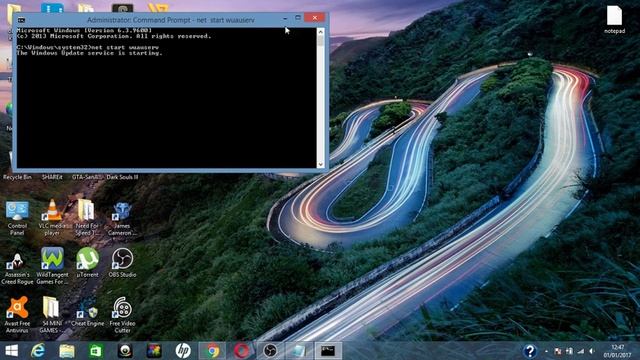
Task: Close the Command Prompt window
Action: 315,18
